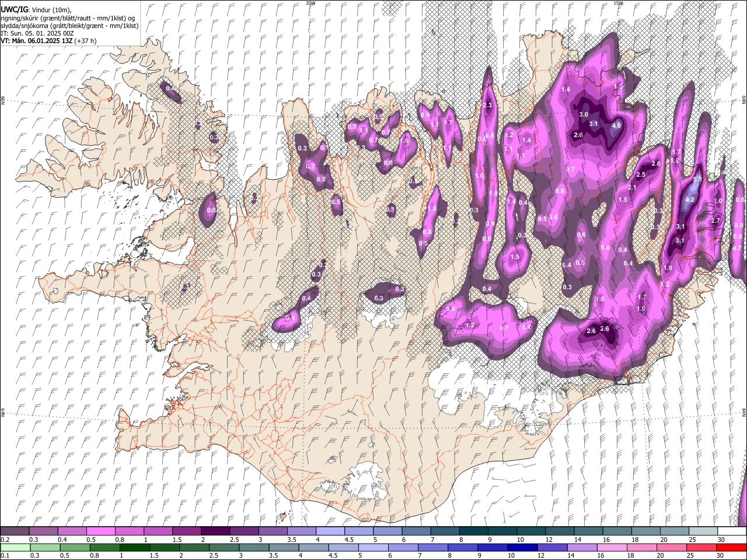The image size is (747, 560).
Task: Pick the darkest purple 2–2.5 snow swatch
Action: pyautogui.click(x=215, y=531)
